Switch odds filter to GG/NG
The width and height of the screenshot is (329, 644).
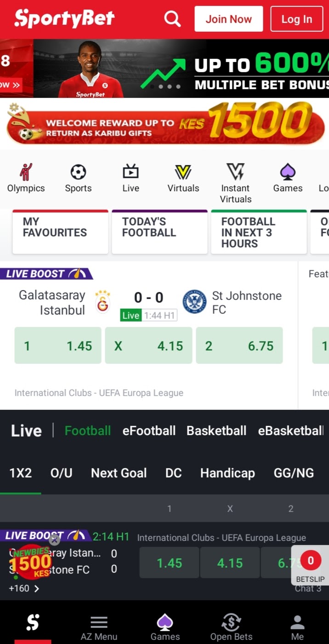click(x=294, y=473)
